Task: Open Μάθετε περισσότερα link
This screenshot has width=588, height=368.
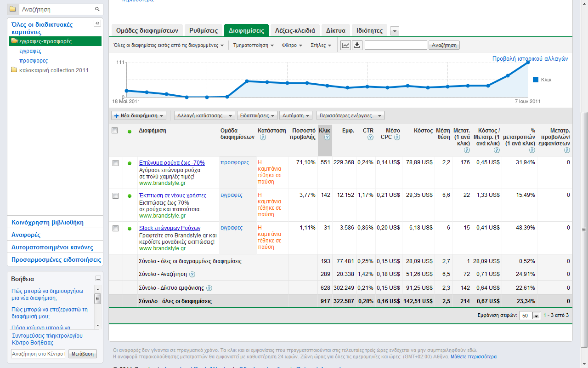Action: click(474, 356)
